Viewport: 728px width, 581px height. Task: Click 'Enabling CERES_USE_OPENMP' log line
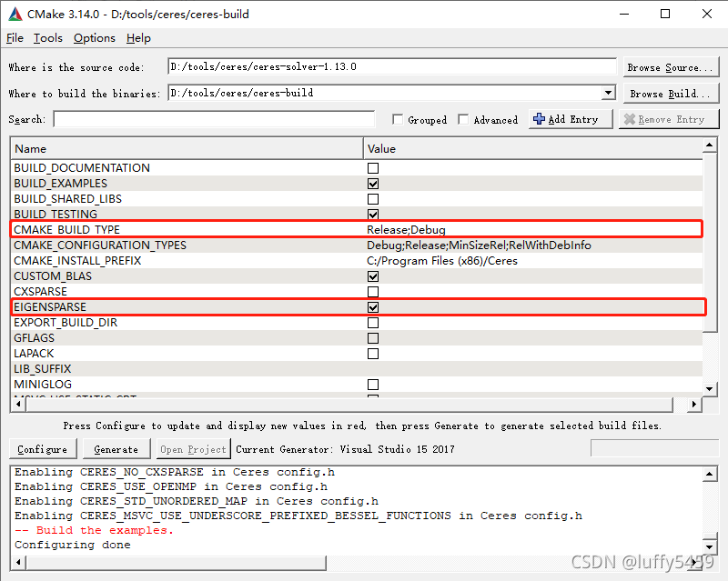coord(171,486)
